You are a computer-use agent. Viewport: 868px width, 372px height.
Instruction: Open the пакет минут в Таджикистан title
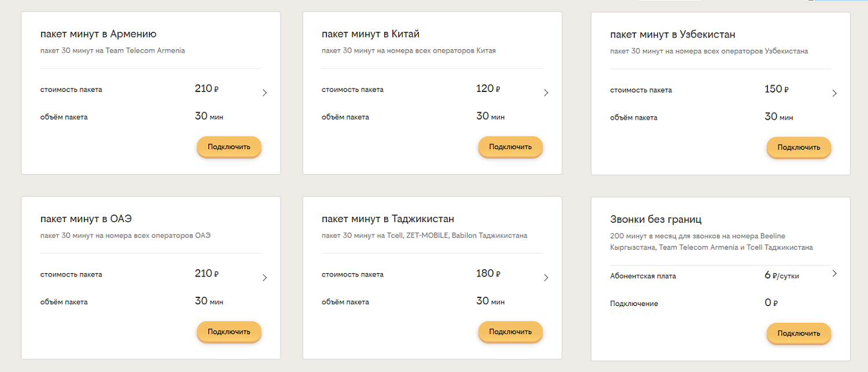pyautogui.click(x=388, y=219)
